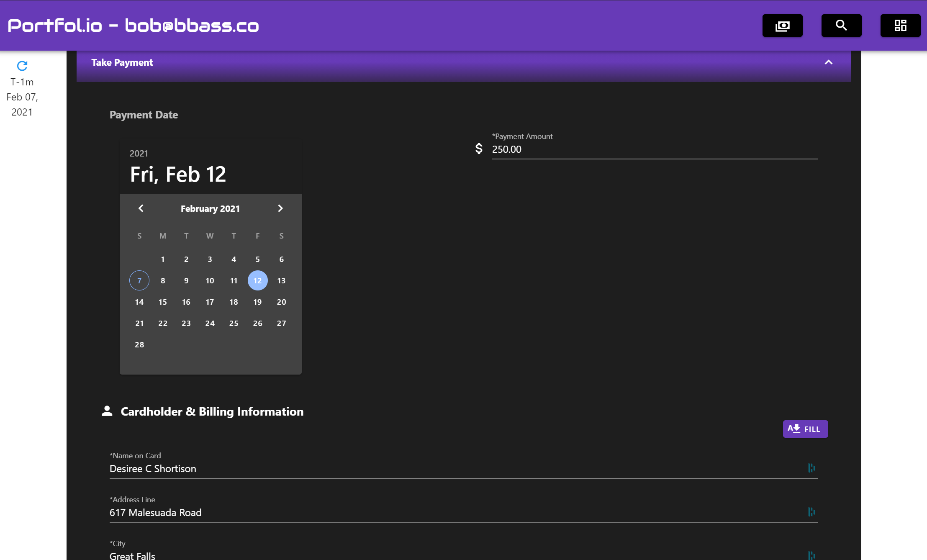Open search using magnifier icon

click(841, 26)
